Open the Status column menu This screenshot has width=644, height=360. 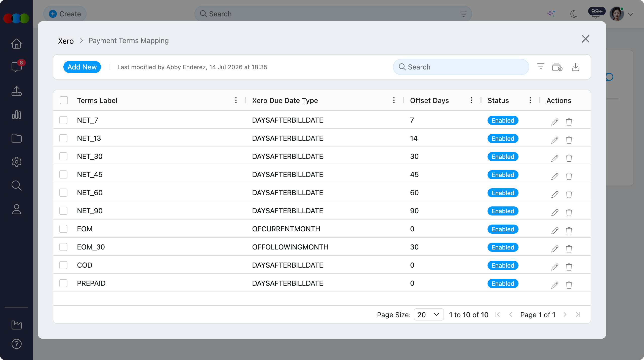[530, 100]
